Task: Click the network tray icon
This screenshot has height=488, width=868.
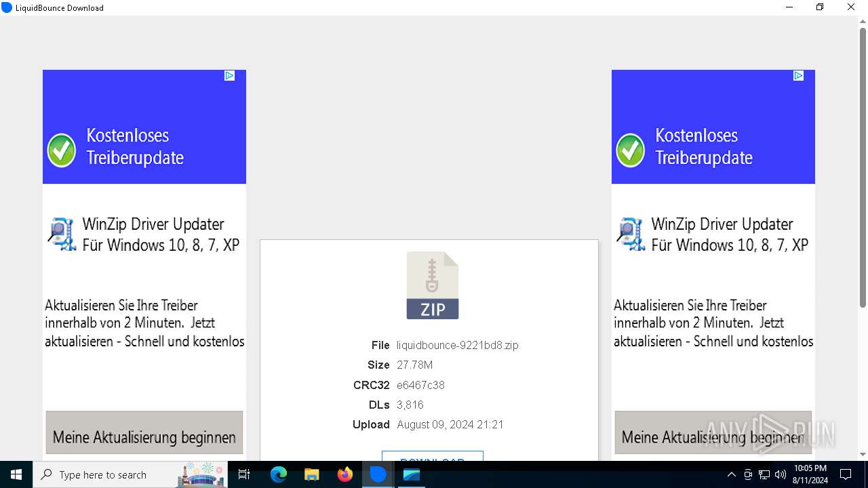Action: pyautogui.click(x=764, y=474)
